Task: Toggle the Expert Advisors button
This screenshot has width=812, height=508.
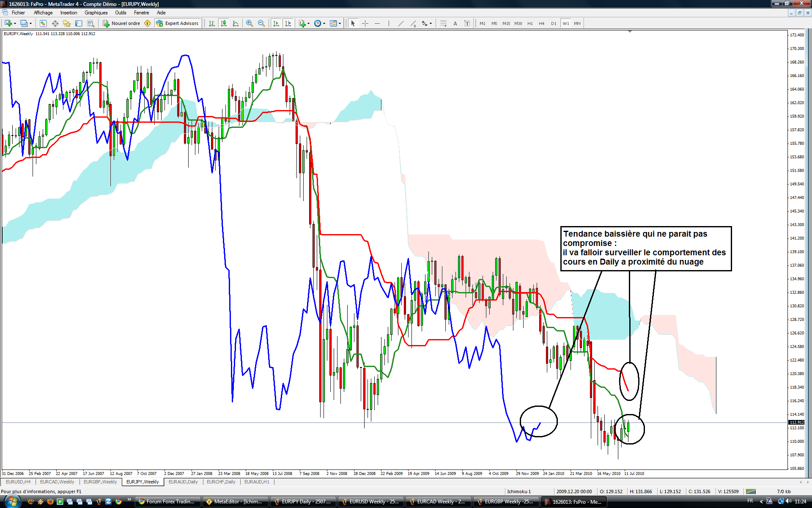Action: point(177,23)
